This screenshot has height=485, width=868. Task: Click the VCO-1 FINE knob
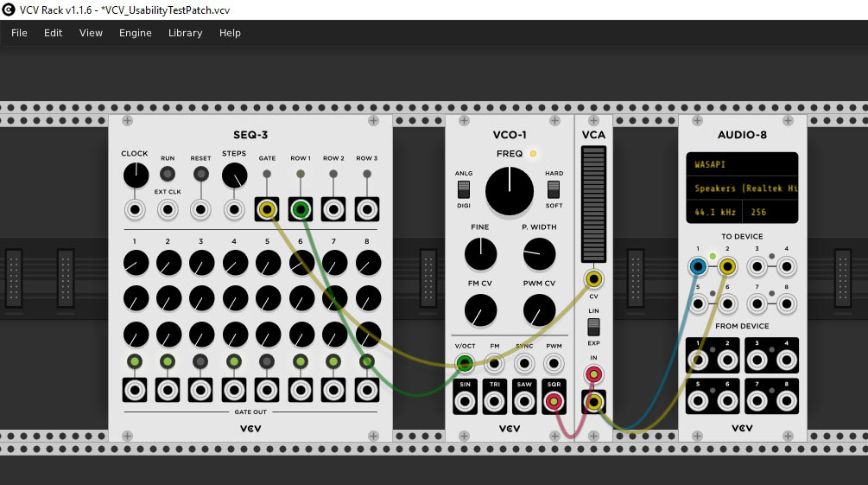point(480,254)
